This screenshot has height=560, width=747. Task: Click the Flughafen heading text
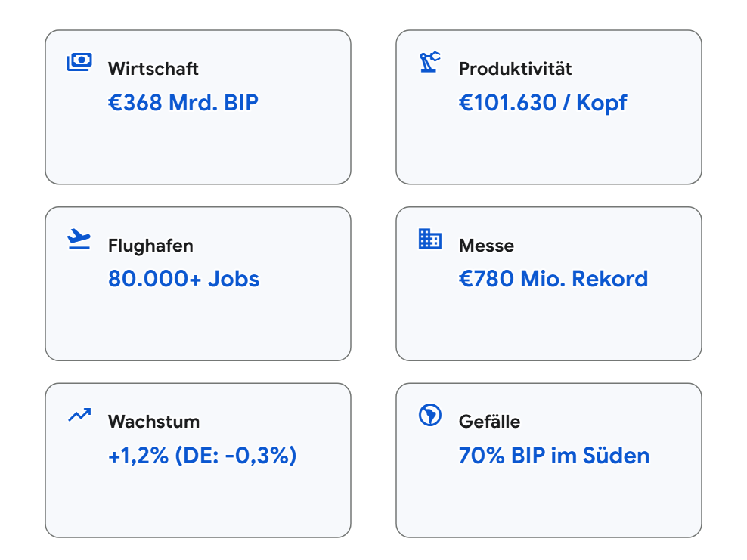point(150,246)
